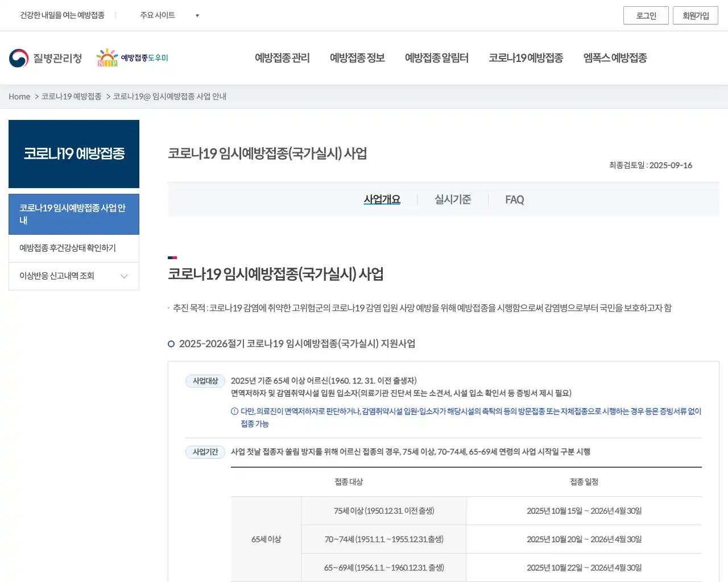Viewport: 728px width, 582px height.
Task: Click the 회원가입 button
Action: pyautogui.click(x=696, y=15)
